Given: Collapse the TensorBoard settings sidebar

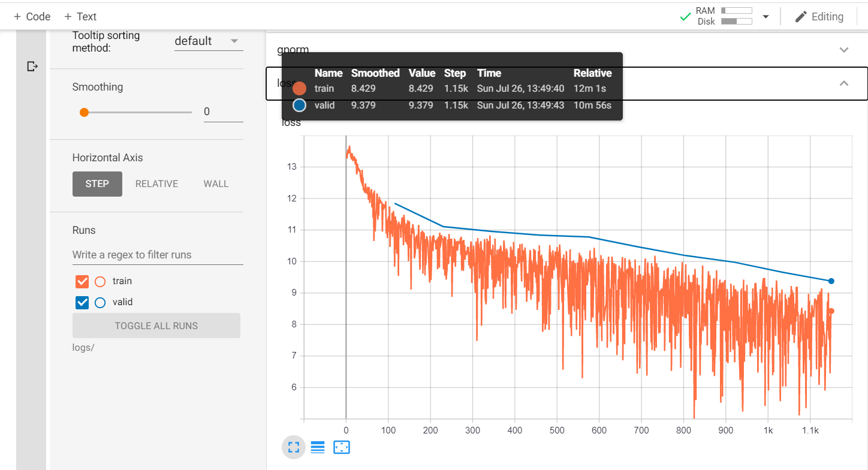Looking at the screenshot, I should 31,66.
